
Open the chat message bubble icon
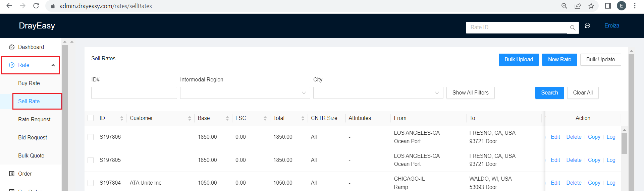click(x=587, y=26)
